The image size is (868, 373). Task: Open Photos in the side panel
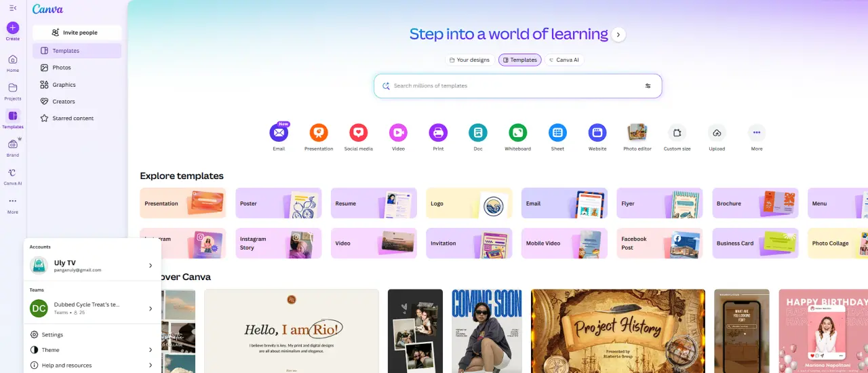(77, 68)
